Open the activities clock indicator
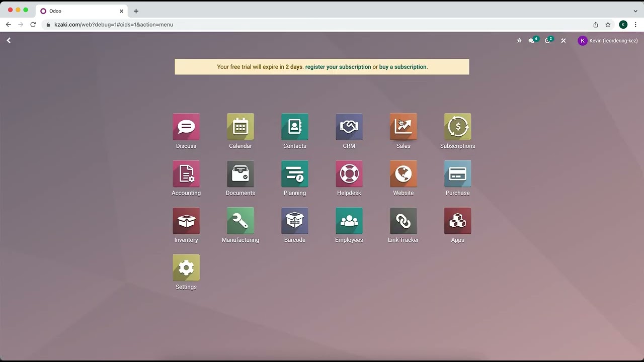The image size is (644, 362). pyautogui.click(x=548, y=40)
